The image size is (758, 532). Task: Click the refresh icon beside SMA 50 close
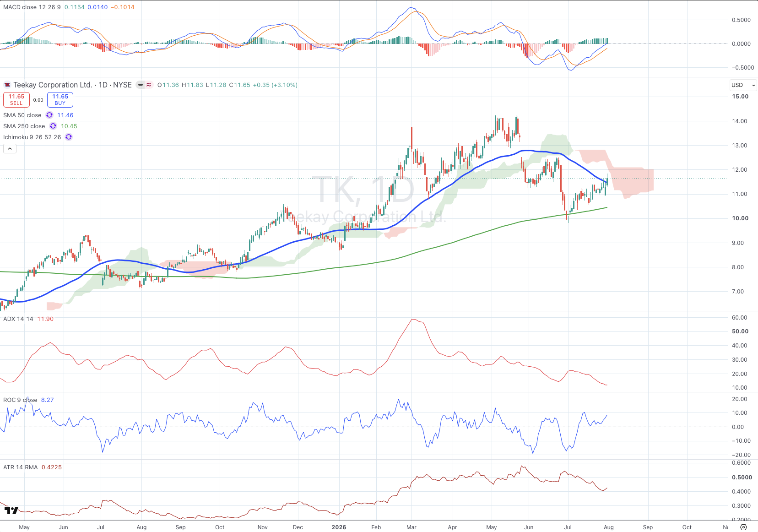click(49, 115)
